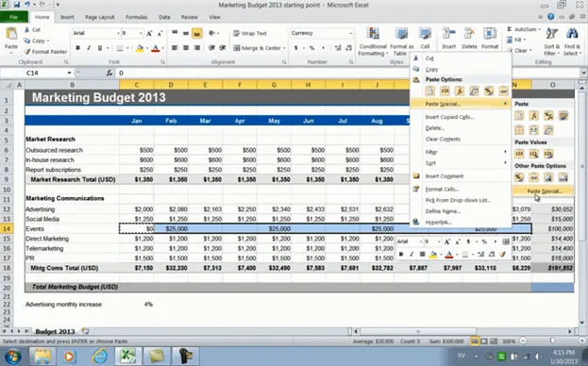
Task: Toggle Middle Align in Alignment group
Action: tap(186, 33)
